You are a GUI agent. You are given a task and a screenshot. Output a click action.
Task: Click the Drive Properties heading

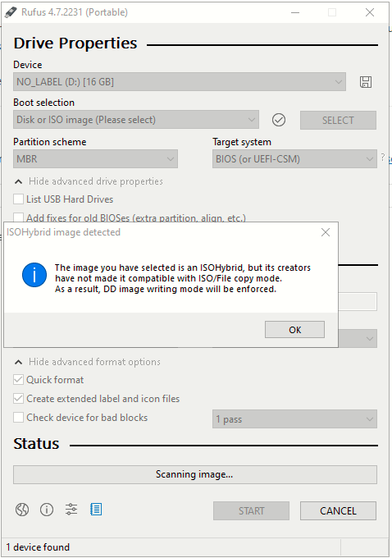coord(75,43)
